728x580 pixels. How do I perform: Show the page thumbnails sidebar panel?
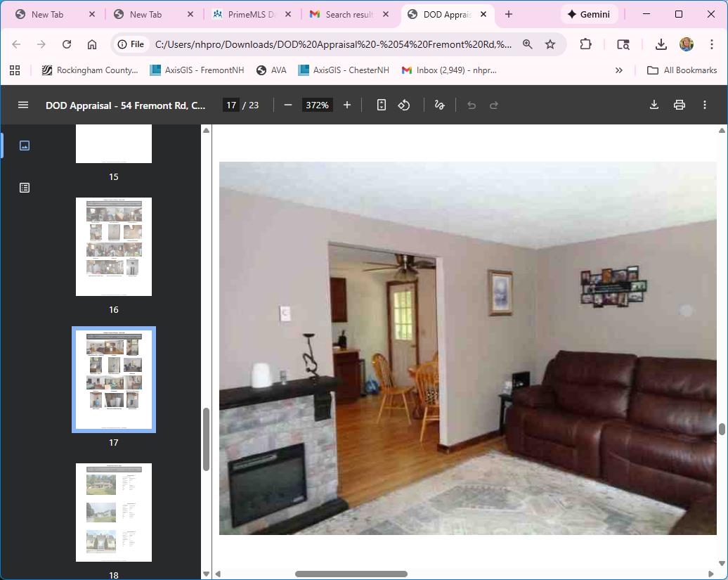tap(24, 146)
